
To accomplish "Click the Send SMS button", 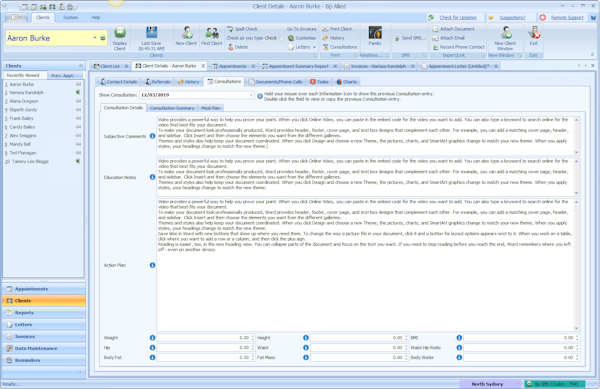I will point(410,38).
